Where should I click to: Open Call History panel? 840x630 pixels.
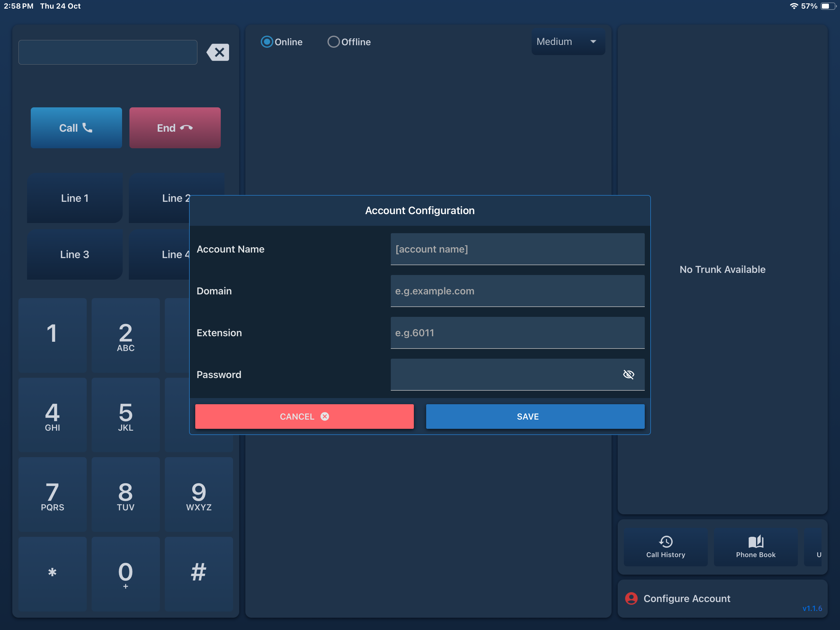665,547
